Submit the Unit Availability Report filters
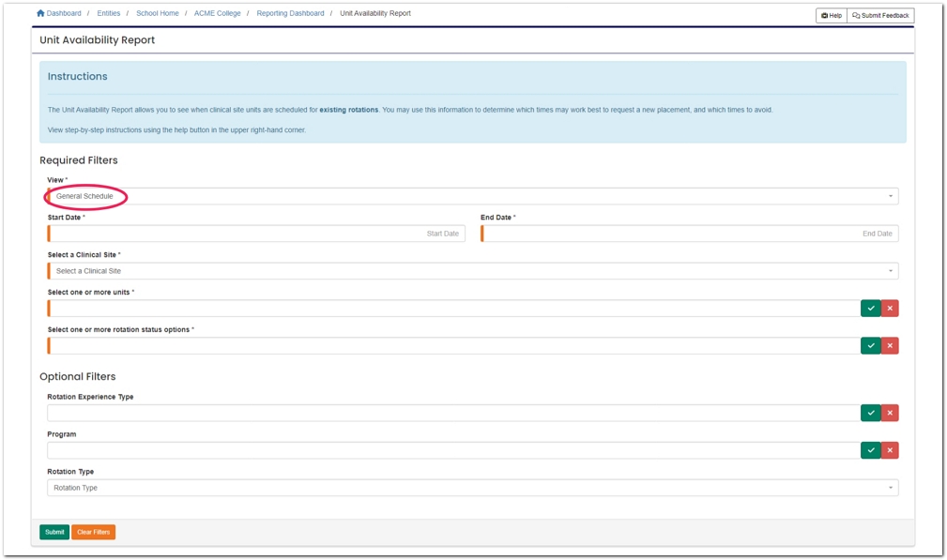 coord(53,532)
